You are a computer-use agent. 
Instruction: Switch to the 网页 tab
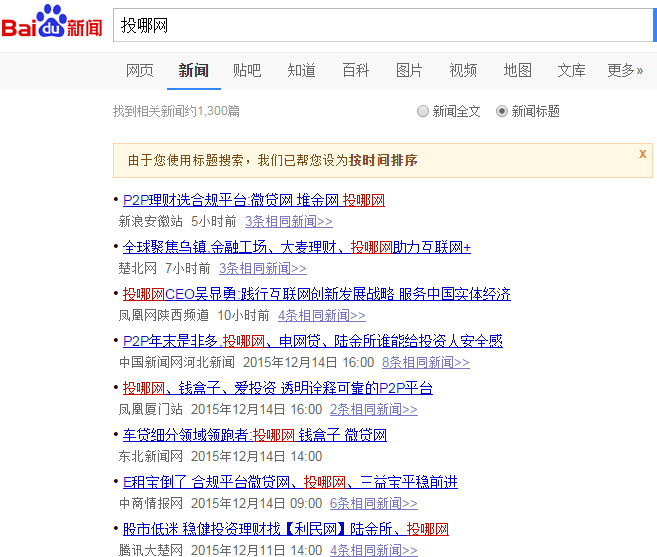pos(140,70)
